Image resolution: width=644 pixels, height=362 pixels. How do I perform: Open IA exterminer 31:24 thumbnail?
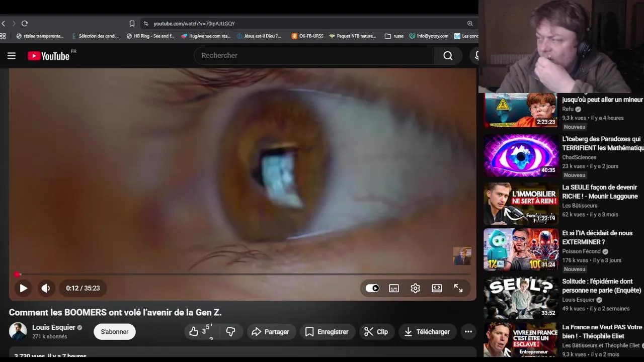coord(521,249)
